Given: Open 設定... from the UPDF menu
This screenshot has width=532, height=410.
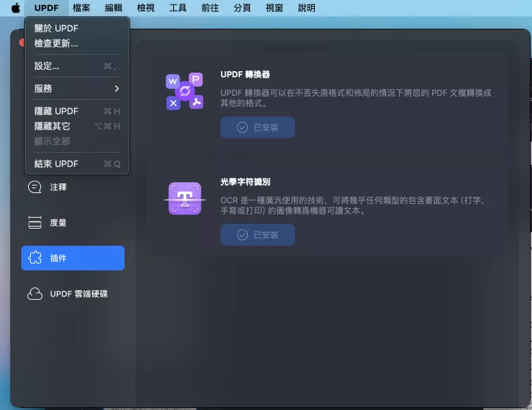Looking at the screenshot, I should [x=77, y=66].
